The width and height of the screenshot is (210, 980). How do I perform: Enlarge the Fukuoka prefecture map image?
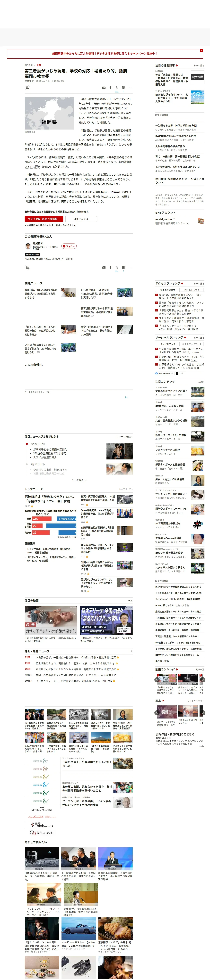click(x=49, y=113)
